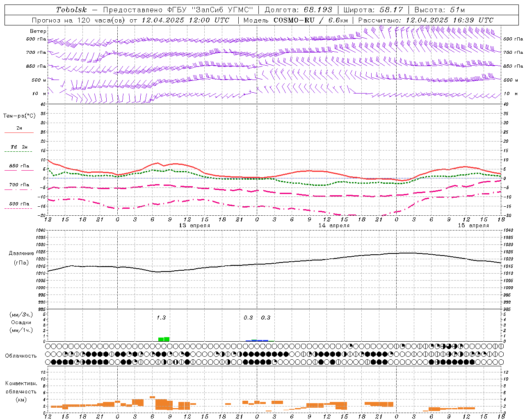Click '850 гПа' in the temperature legend
This screenshot has height=420, width=525.
(x=19, y=166)
